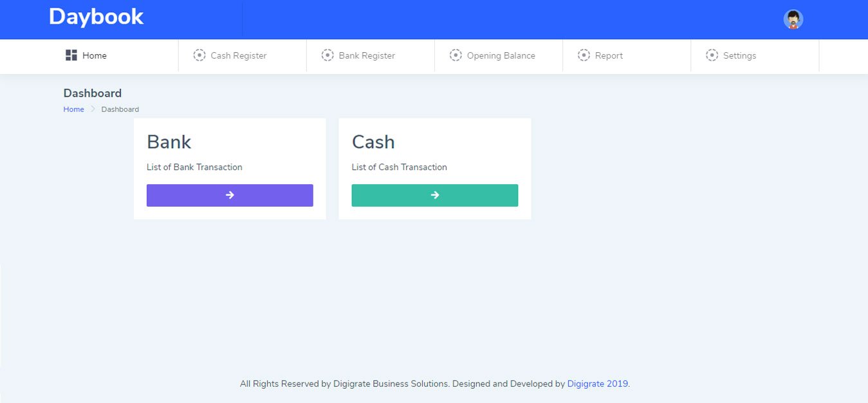Image resolution: width=868 pixels, height=403 pixels.
Task: Click the green Cash arrow button
Action: pos(434,195)
